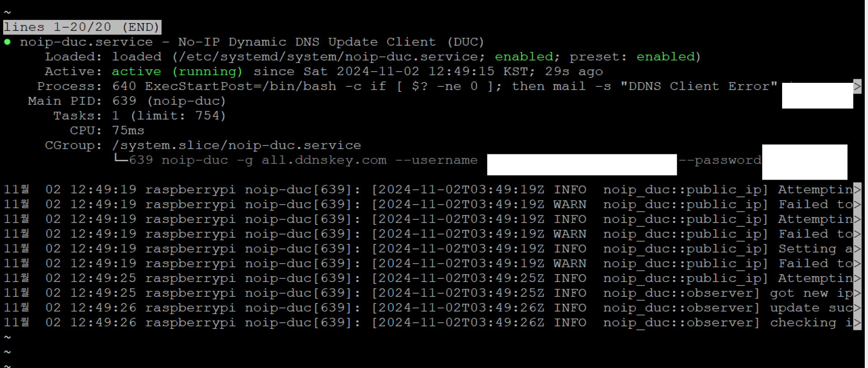
Task: Click the redacted box after --username
Action: point(581,164)
